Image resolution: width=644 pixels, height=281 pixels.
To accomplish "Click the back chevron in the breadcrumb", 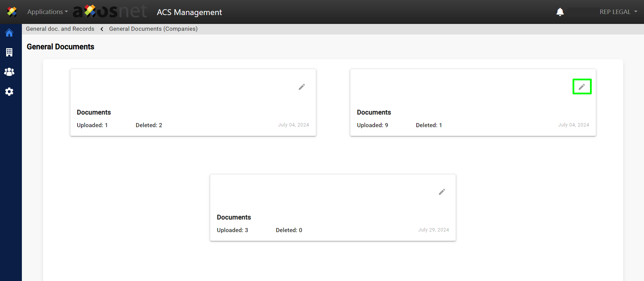I will [x=102, y=29].
